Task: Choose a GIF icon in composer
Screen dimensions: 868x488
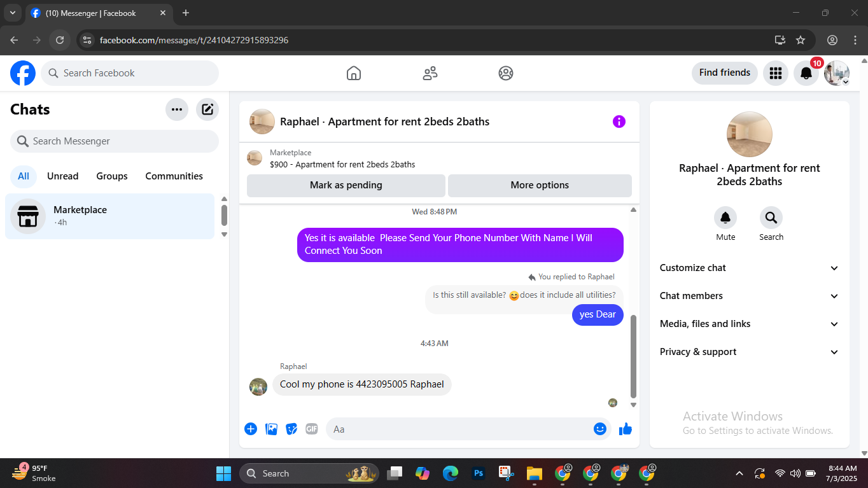Action: (312, 429)
